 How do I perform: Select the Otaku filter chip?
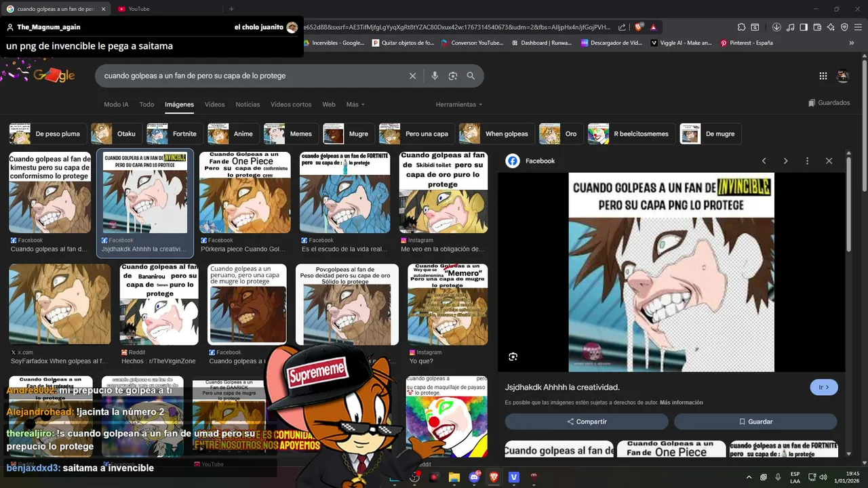tap(117, 134)
